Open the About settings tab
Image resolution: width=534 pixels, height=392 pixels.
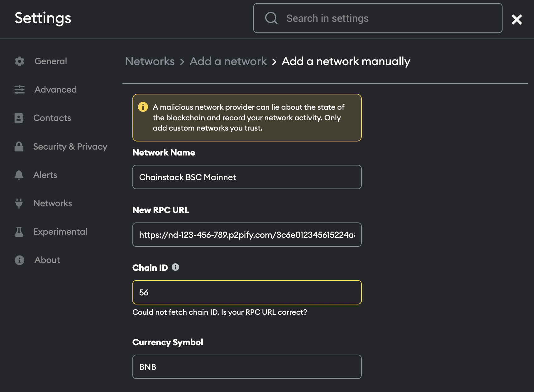coord(47,260)
